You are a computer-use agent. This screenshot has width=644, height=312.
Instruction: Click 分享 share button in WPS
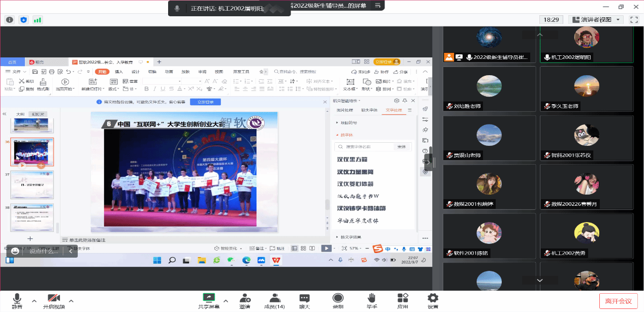coord(401,72)
